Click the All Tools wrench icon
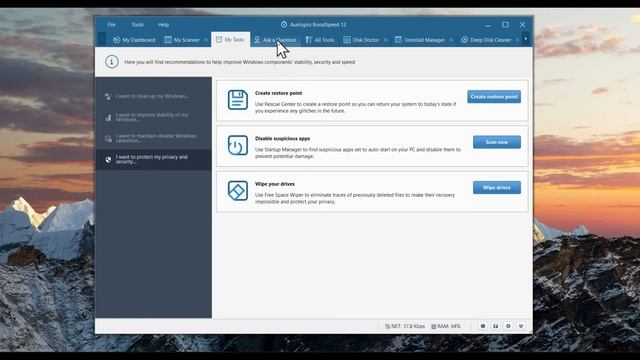This screenshot has height=360, width=640. (308, 40)
